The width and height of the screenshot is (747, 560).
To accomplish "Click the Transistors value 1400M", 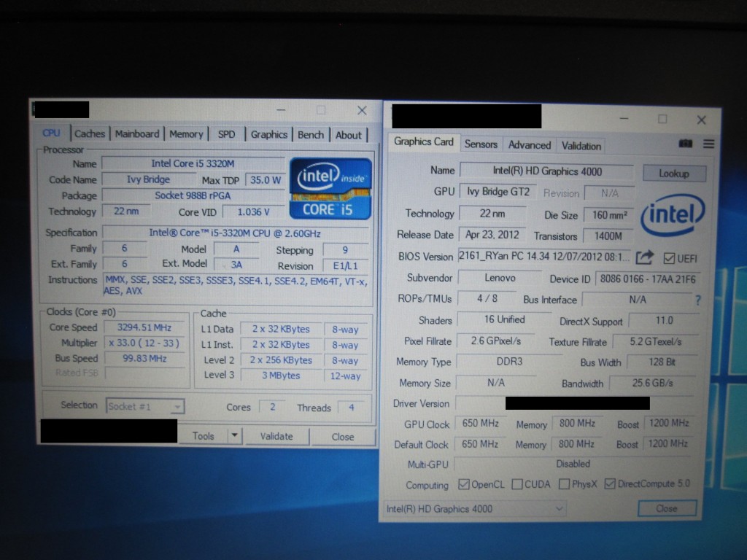I will click(x=608, y=236).
